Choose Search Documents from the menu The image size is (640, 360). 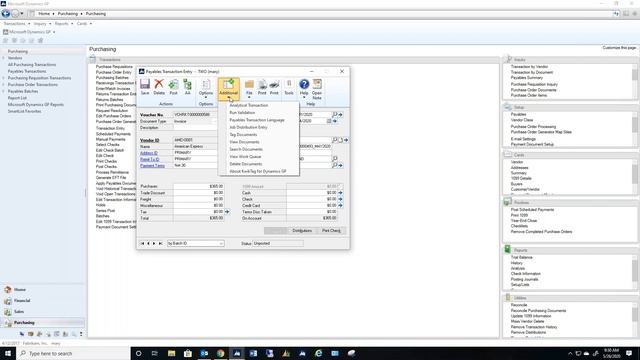[x=246, y=149]
